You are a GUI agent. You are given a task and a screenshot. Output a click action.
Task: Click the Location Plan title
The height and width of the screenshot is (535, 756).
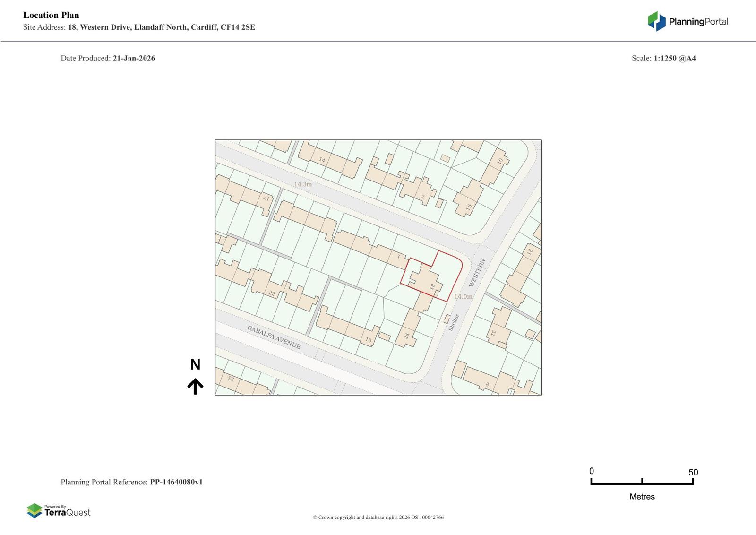[51, 15]
